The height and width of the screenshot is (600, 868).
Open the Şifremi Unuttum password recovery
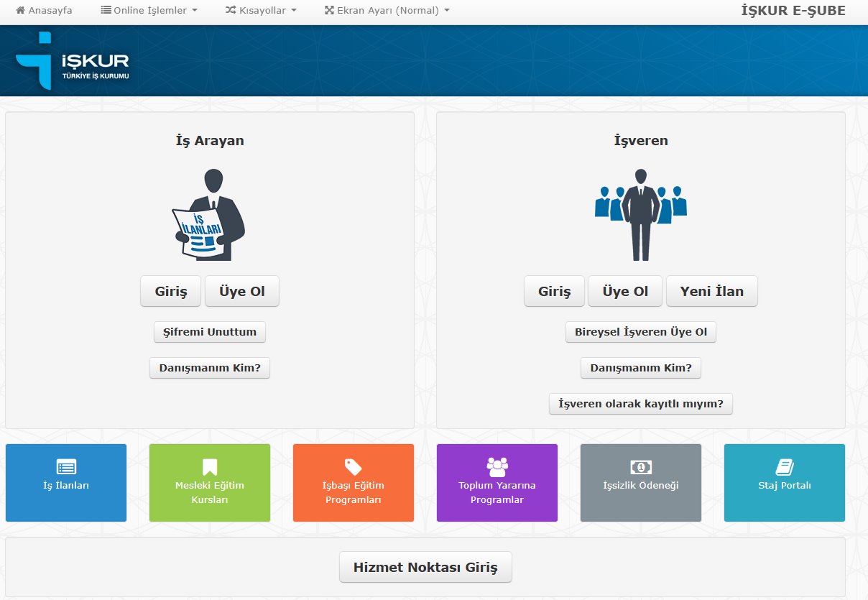[x=210, y=332]
